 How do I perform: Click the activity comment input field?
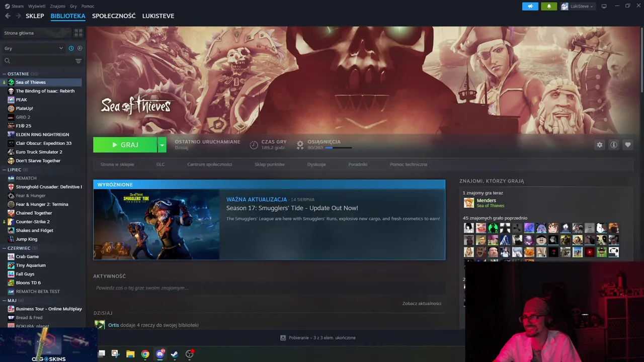pyautogui.click(x=269, y=288)
